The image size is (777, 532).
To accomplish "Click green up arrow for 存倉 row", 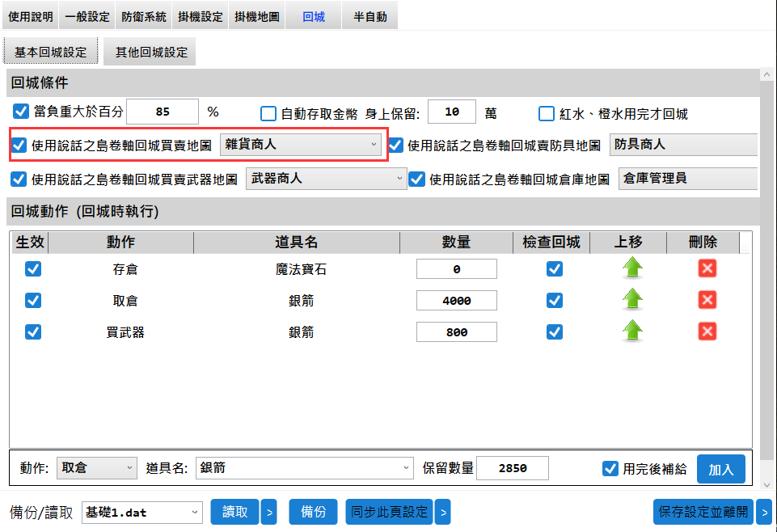I will point(632,269).
